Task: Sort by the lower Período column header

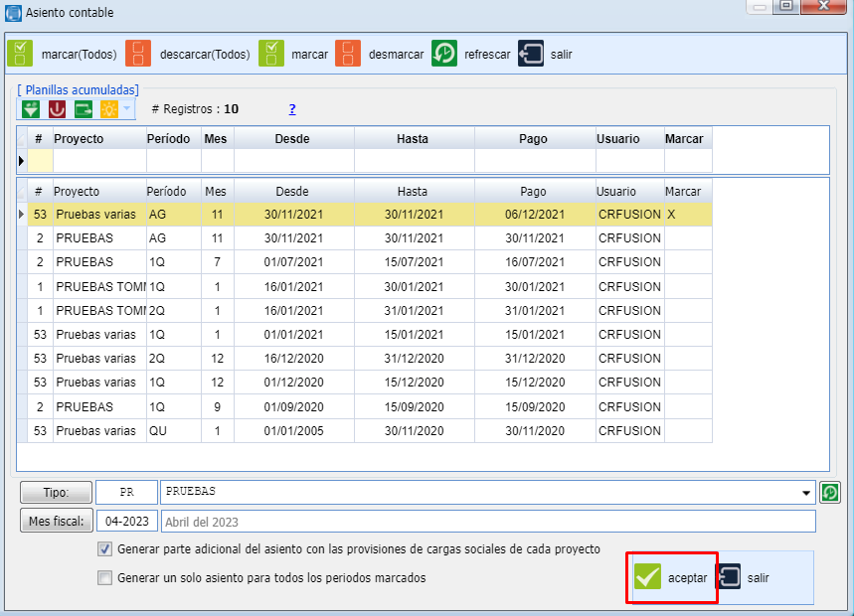Action: coord(174,192)
